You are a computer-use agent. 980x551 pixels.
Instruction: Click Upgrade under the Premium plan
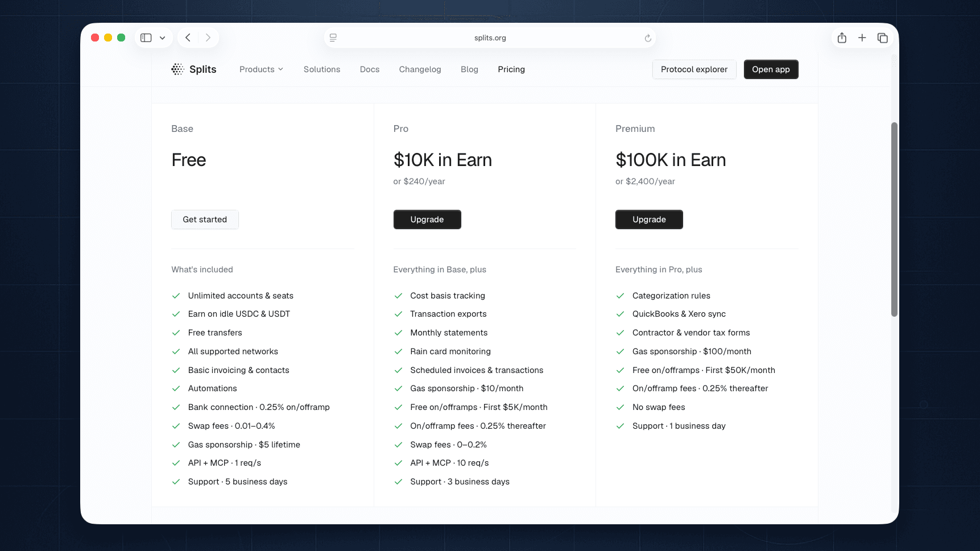point(649,219)
